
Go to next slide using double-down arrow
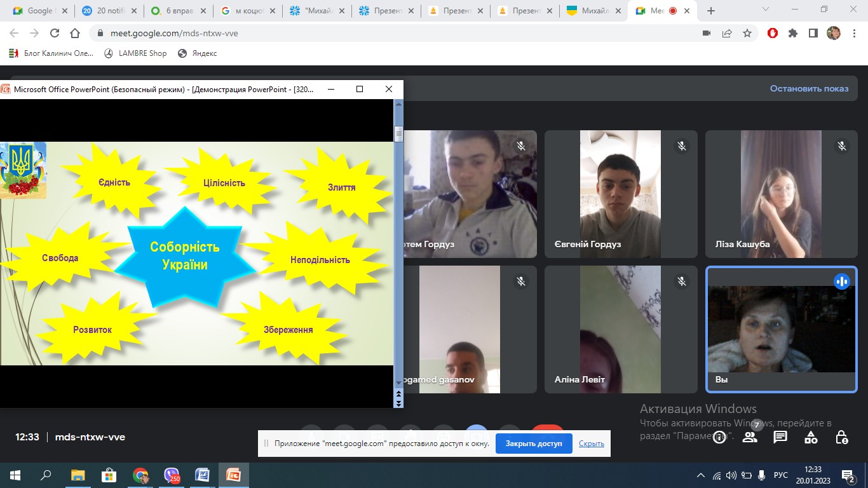coord(399,403)
